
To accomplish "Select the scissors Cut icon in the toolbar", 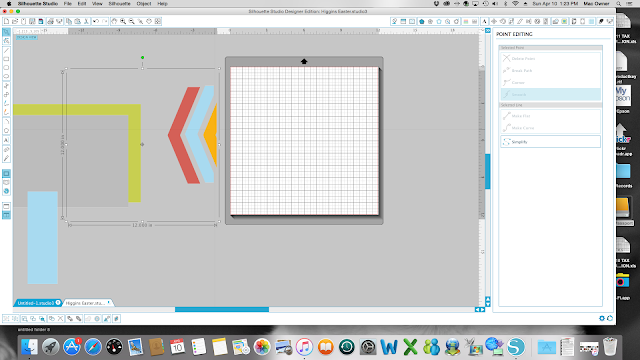I will tap(87, 21).
